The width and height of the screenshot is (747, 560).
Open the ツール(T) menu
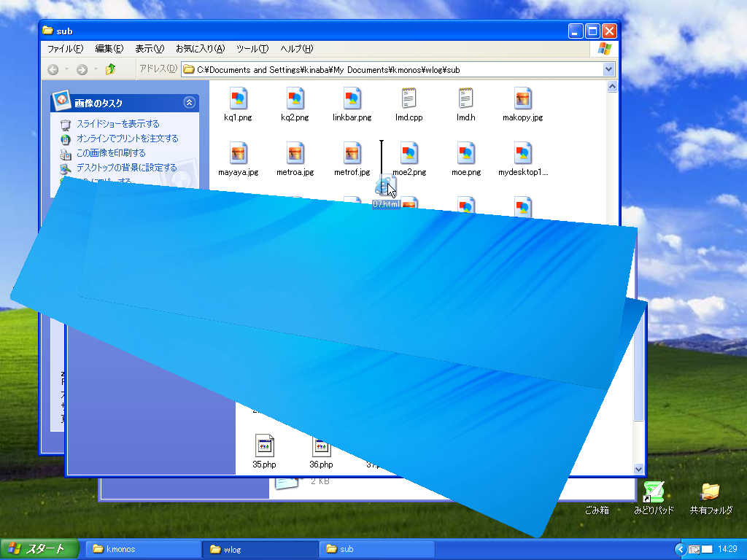pos(252,49)
